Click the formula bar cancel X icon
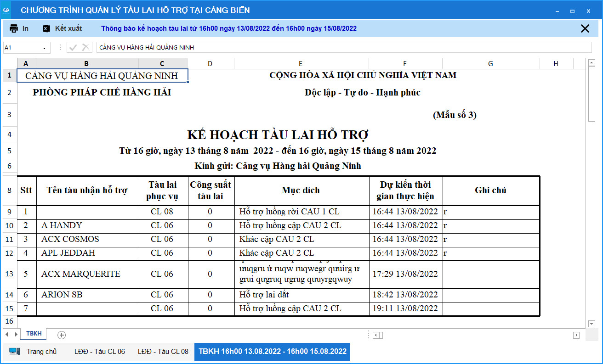This screenshot has height=364, width=603. point(85,47)
